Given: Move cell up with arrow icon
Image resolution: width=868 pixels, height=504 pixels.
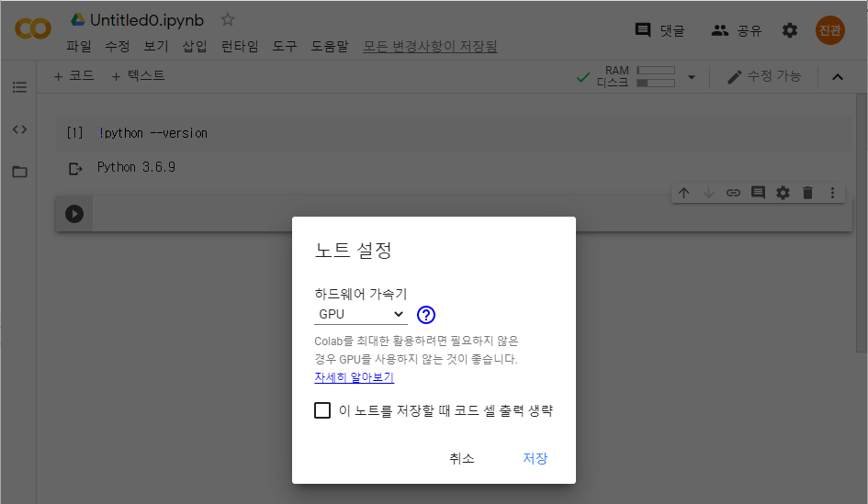Looking at the screenshot, I should pyautogui.click(x=683, y=193).
